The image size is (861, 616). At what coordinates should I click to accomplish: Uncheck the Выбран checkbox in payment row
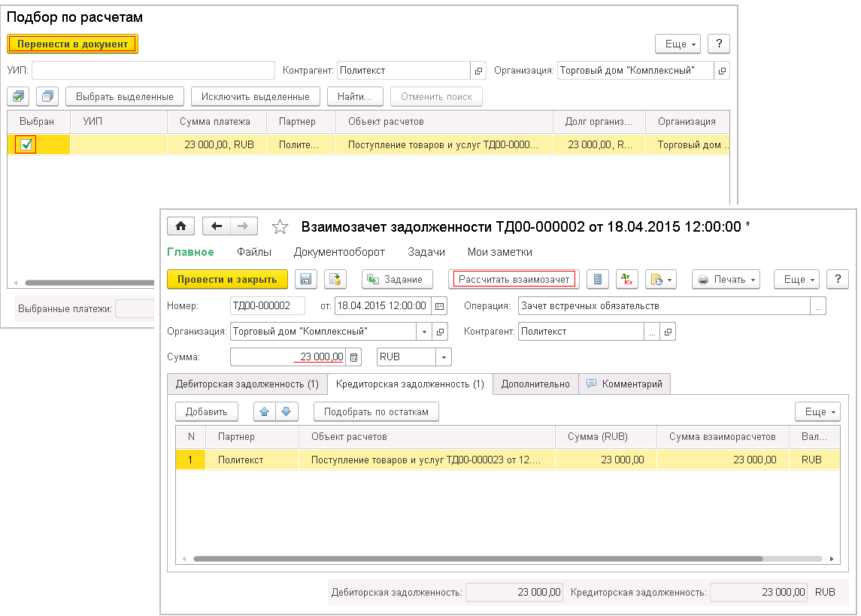[26, 145]
